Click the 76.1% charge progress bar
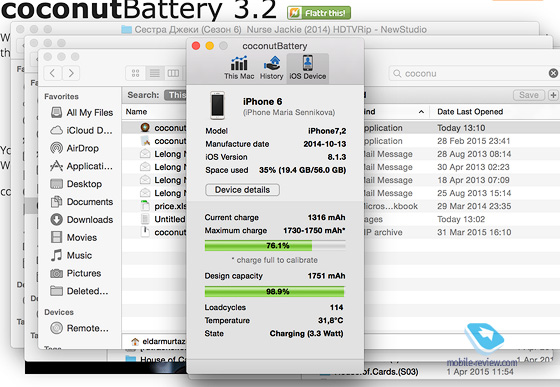Screen dimensions: 560x387 (x=275, y=245)
